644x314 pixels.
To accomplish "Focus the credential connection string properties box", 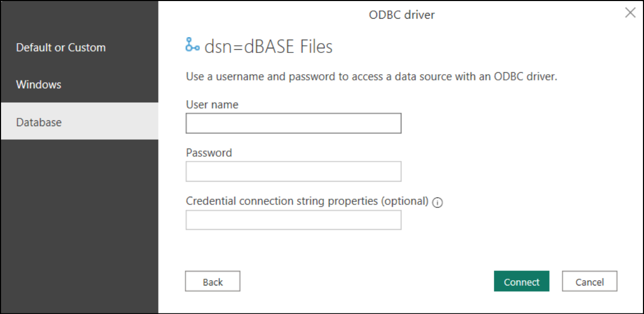I will pyautogui.click(x=293, y=220).
